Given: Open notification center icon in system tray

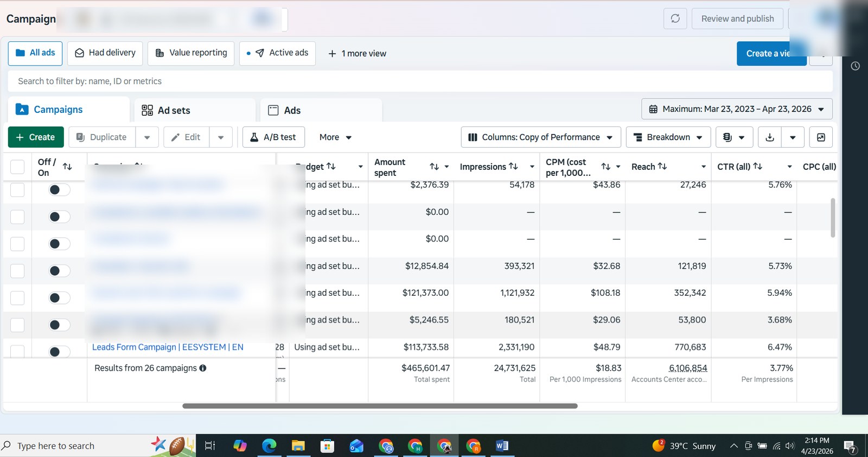Looking at the screenshot, I should [850, 447].
